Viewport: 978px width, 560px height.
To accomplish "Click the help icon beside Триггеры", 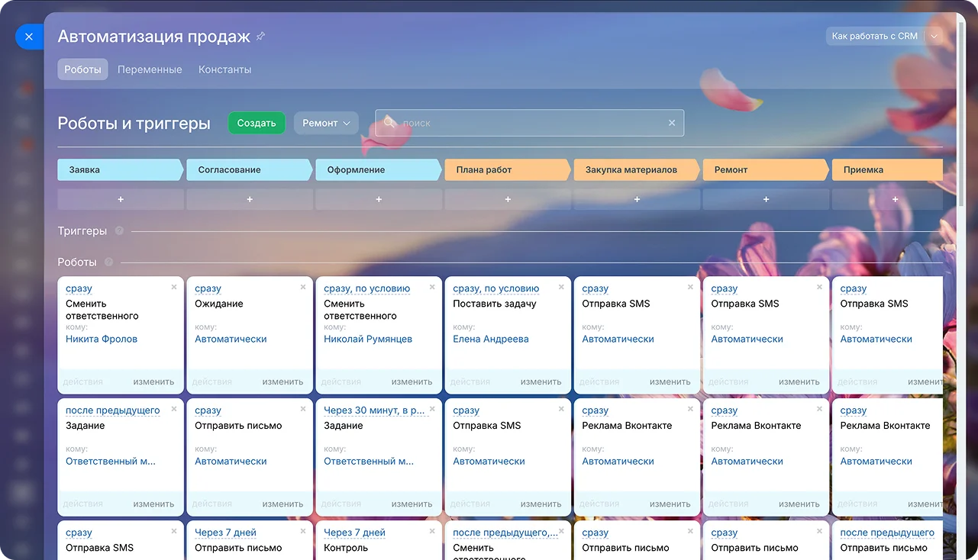I will click(x=119, y=231).
